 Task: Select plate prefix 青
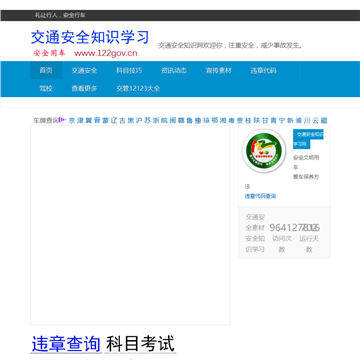point(274,120)
